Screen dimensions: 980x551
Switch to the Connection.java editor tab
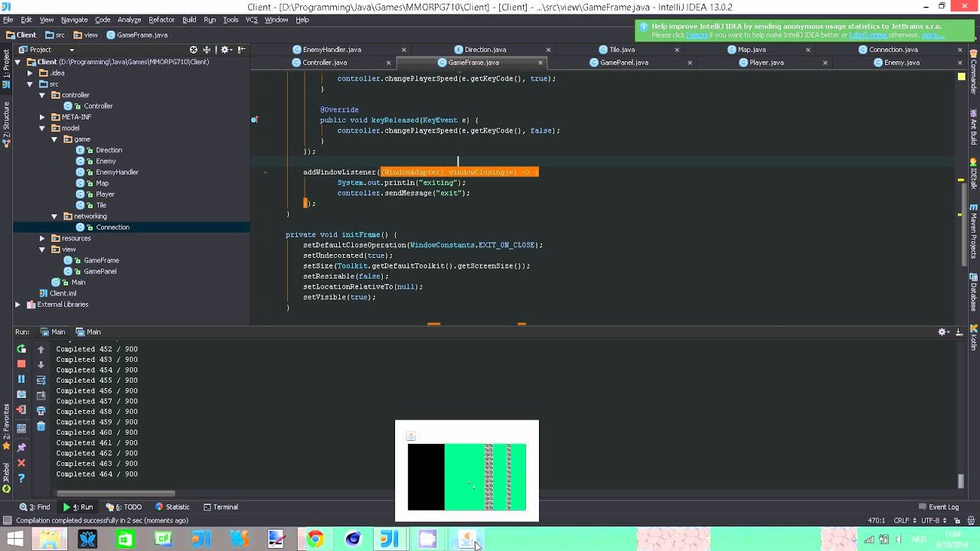point(893,50)
